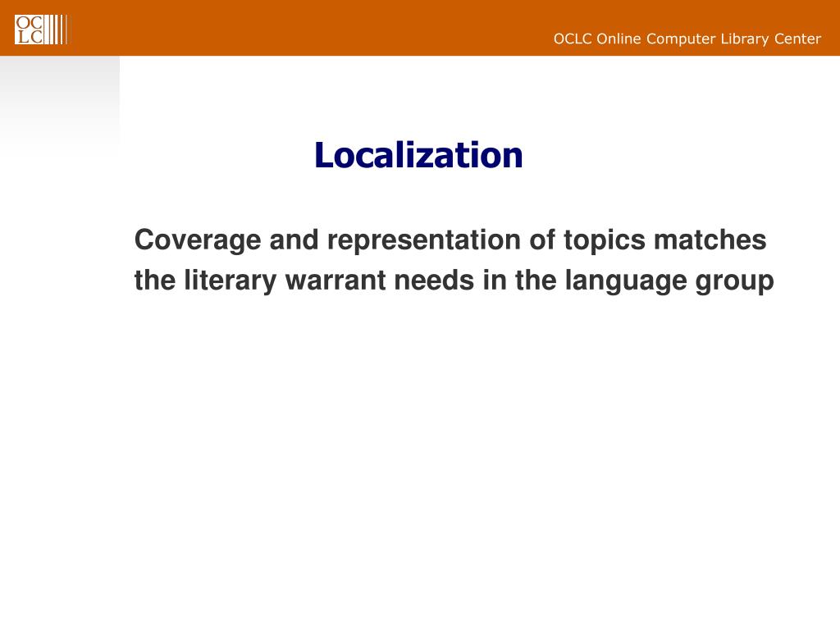The image size is (840, 630).
Task: Click the line 'the literary warrant needs in the language group'
Action: 454,281
